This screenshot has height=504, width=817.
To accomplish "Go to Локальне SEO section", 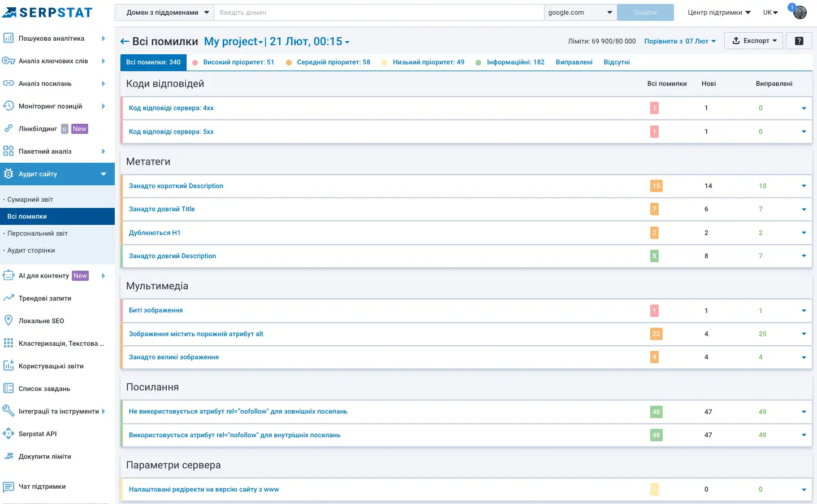I will (41, 321).
